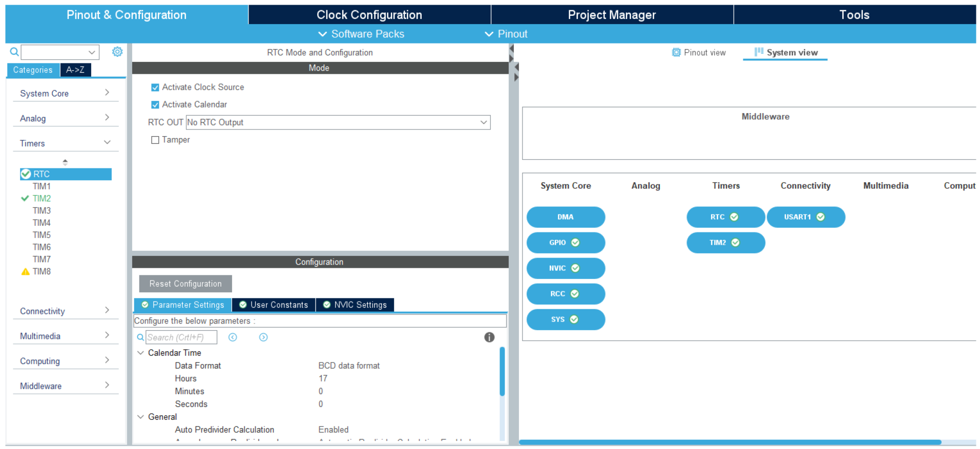Click the TIM8 yellow warning icon
The image size is (980, 449).
point(25,272)
